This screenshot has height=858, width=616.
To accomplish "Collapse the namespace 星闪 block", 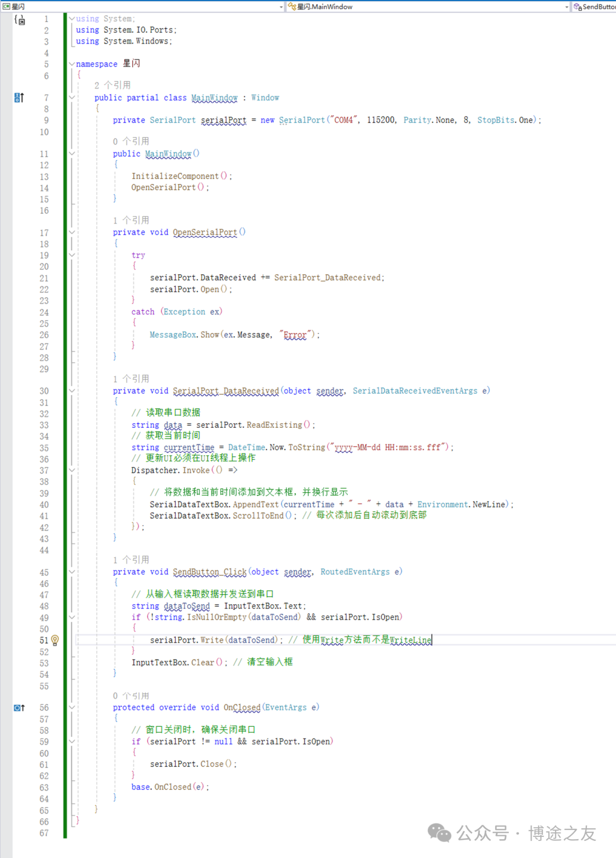I will point(71,63).
